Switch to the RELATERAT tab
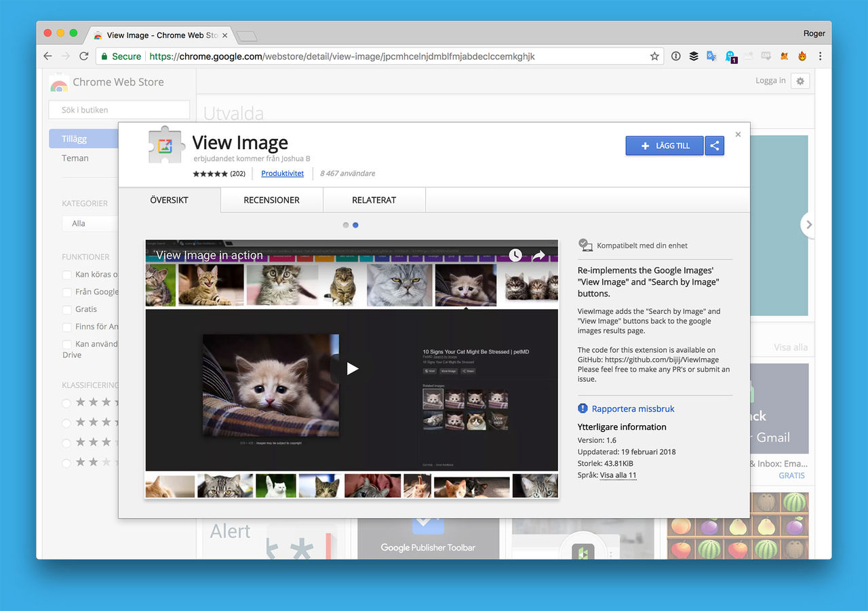Screen dimensions: 868x611 tap(374, 200)
